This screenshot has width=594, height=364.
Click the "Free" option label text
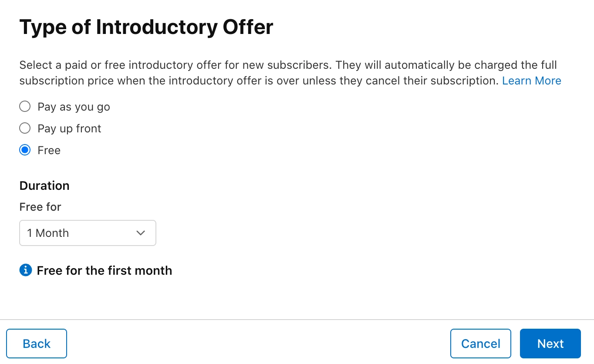(x=49, y=150)
